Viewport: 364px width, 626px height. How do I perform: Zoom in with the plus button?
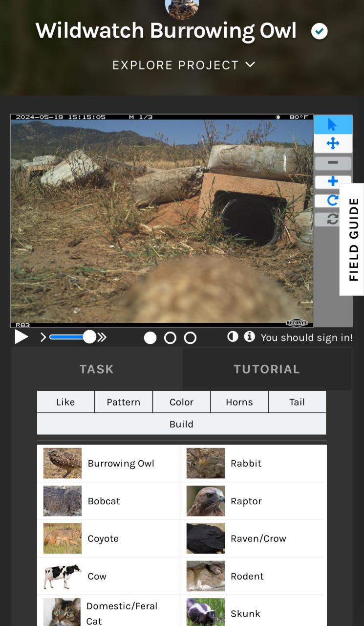(x=333, y=181)
